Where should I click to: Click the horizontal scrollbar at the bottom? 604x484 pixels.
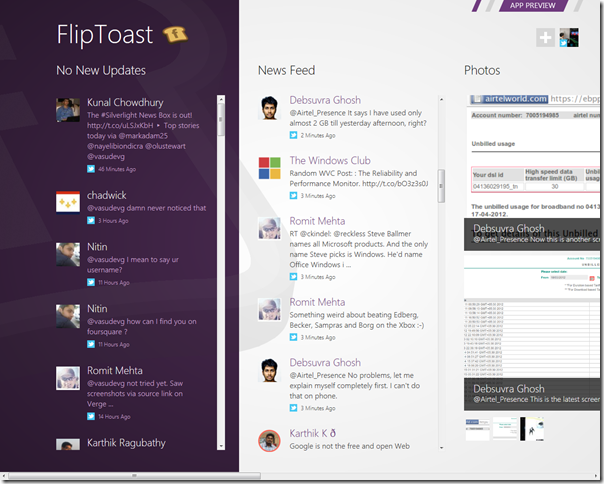click(134, 476)
